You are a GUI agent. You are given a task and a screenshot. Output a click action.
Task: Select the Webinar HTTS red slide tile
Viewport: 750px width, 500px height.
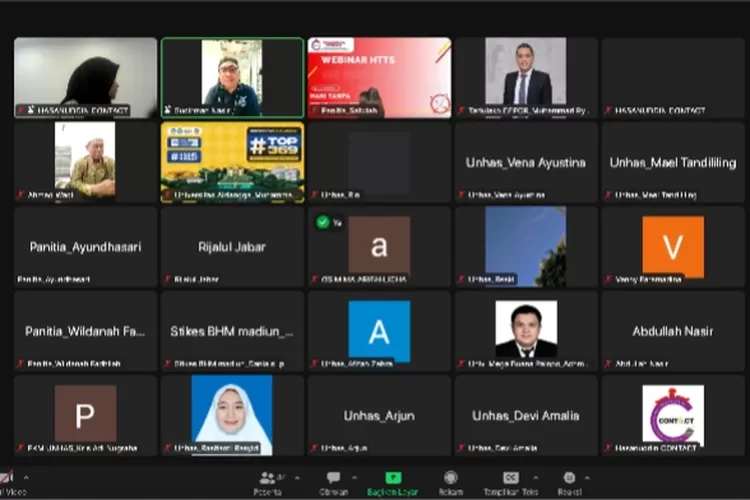tap(379, 77)
